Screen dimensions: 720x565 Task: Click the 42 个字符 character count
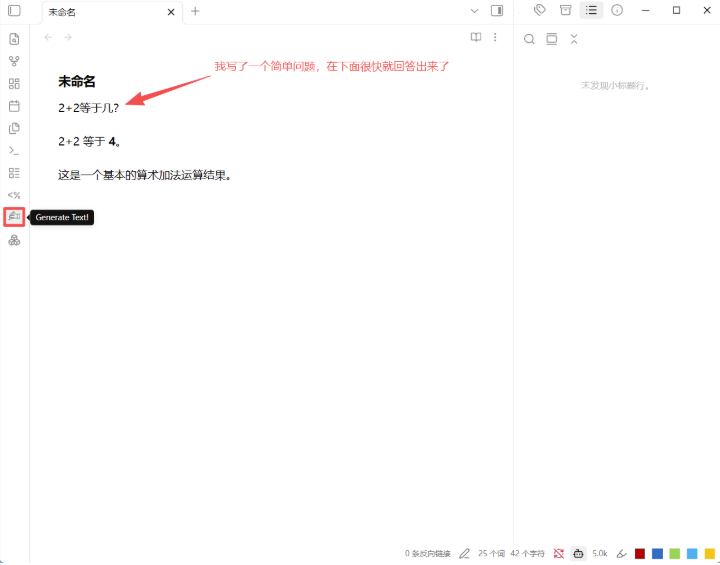528,554
